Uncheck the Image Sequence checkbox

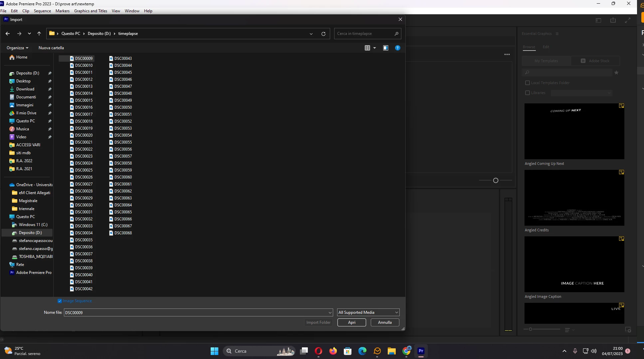pos(60,301)
